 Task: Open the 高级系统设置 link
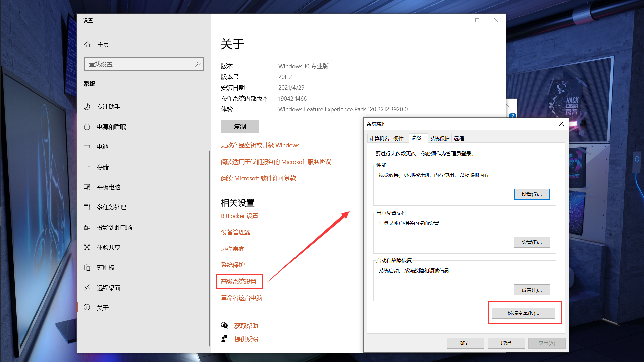point(239,281)
